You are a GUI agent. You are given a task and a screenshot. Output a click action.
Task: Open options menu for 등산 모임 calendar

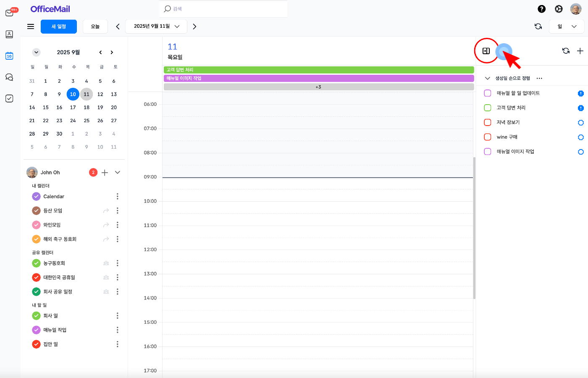(x=117, y=211)
